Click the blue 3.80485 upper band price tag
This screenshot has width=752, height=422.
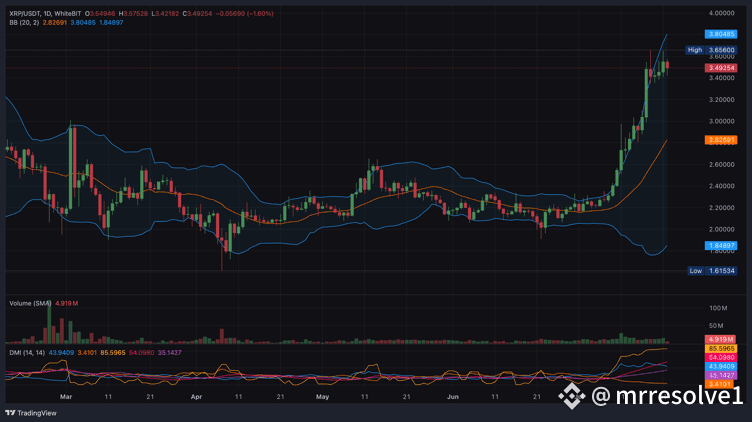(721, 34)
